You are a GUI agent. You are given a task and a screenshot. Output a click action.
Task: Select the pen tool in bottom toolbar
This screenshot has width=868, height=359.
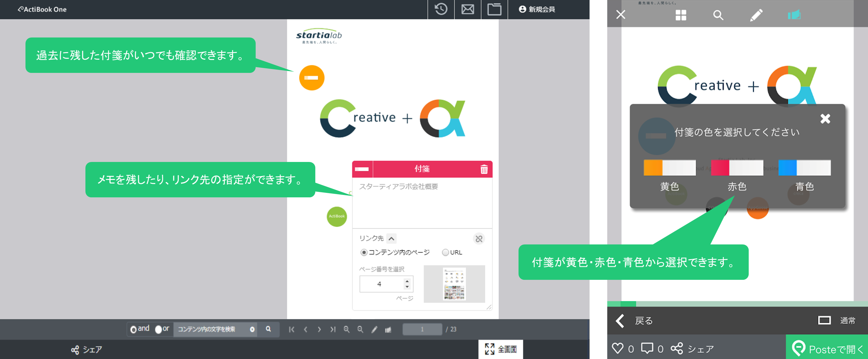(374, 329)
